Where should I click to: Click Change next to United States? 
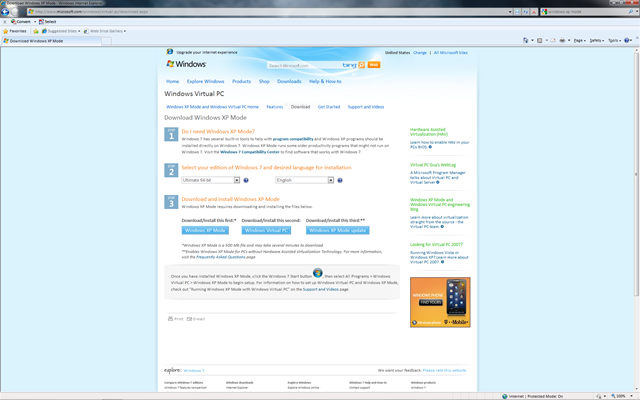420,53
